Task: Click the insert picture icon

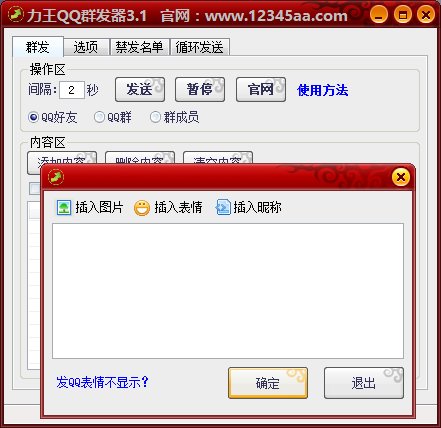Action: [64, 207]
